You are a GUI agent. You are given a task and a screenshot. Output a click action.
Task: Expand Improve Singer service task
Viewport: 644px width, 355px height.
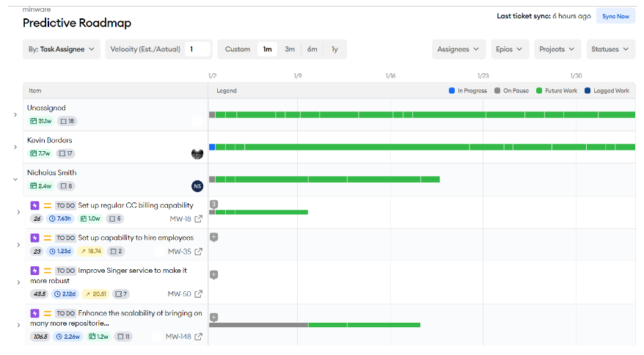[18, 282]
